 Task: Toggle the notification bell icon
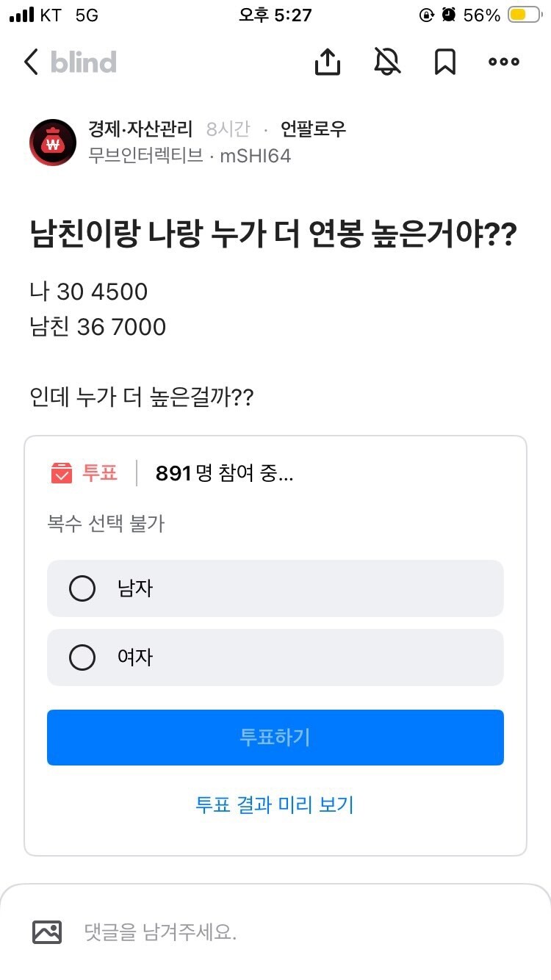387,62
